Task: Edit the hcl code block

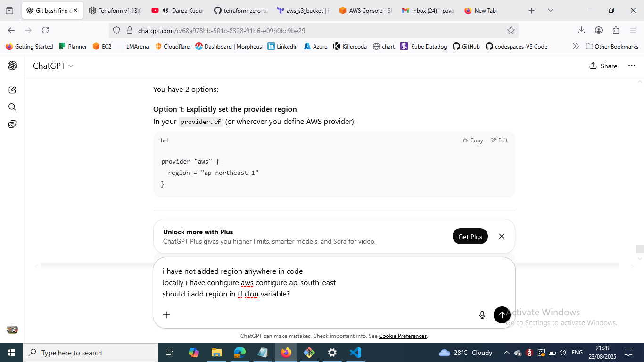Action: [x=499, y=140]
